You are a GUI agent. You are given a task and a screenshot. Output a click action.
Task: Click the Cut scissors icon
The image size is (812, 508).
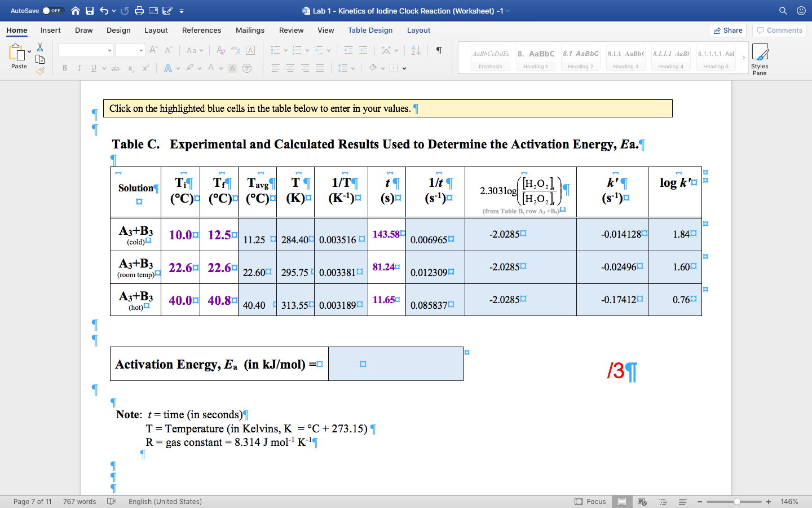click(40, 47)
